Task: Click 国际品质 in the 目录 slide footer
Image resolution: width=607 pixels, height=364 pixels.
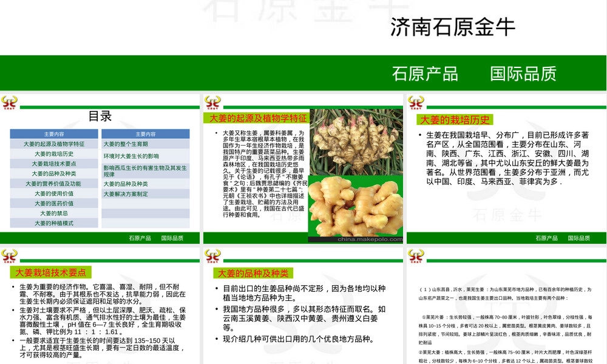Action: point(172,238)
